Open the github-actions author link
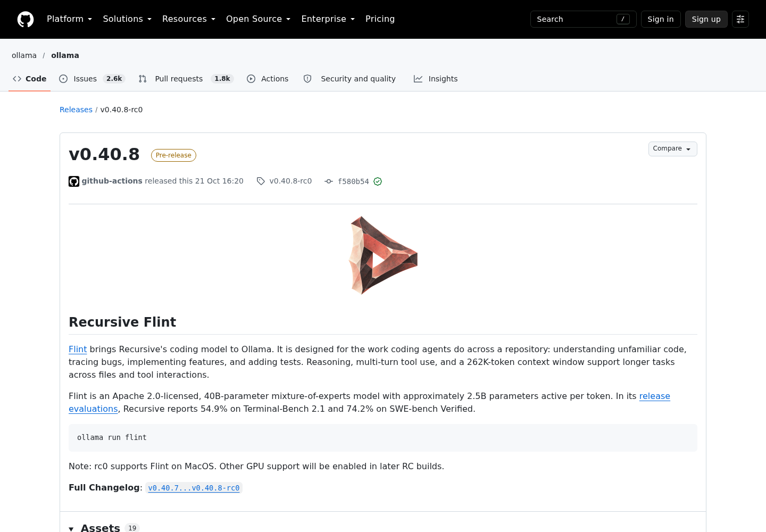Screen dimensions: 766x532 [x=112, y=181]
